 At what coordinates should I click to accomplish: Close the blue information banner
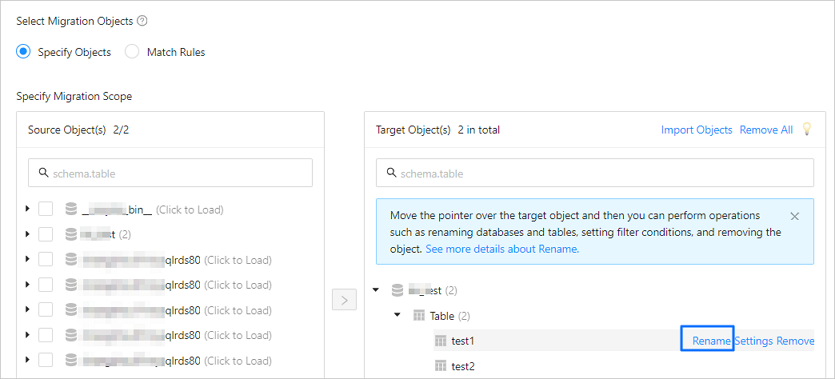[x=795, y=216]
